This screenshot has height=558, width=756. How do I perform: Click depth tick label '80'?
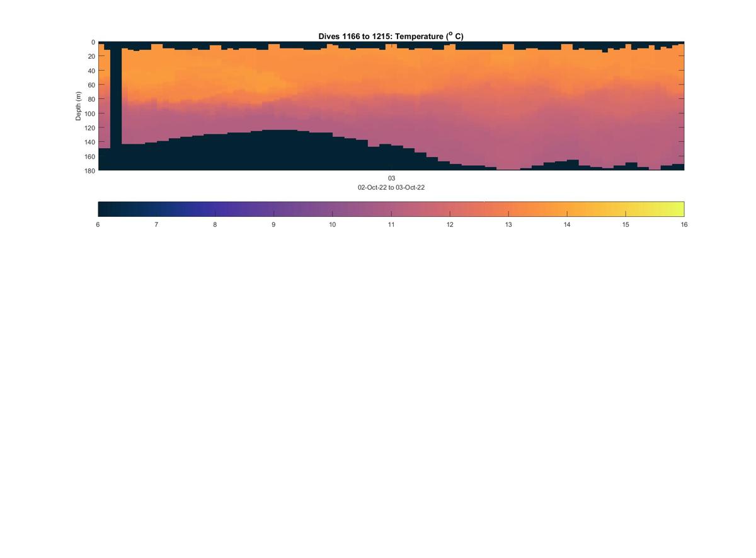click(91, 100)
